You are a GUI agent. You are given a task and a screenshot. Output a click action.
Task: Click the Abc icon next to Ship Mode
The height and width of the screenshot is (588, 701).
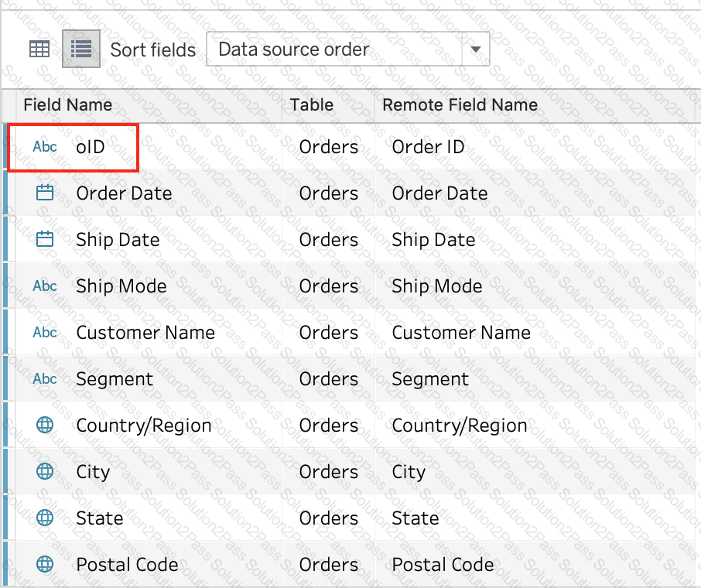pyautogui.click(x=45, y=286)
